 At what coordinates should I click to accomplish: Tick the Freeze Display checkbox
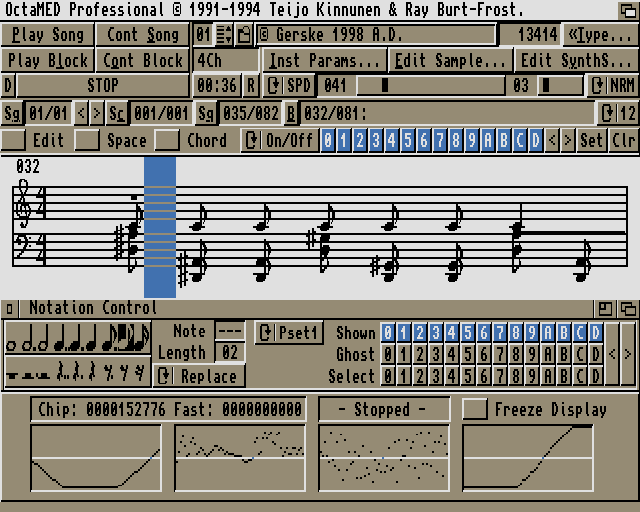(x=475, y=409)
